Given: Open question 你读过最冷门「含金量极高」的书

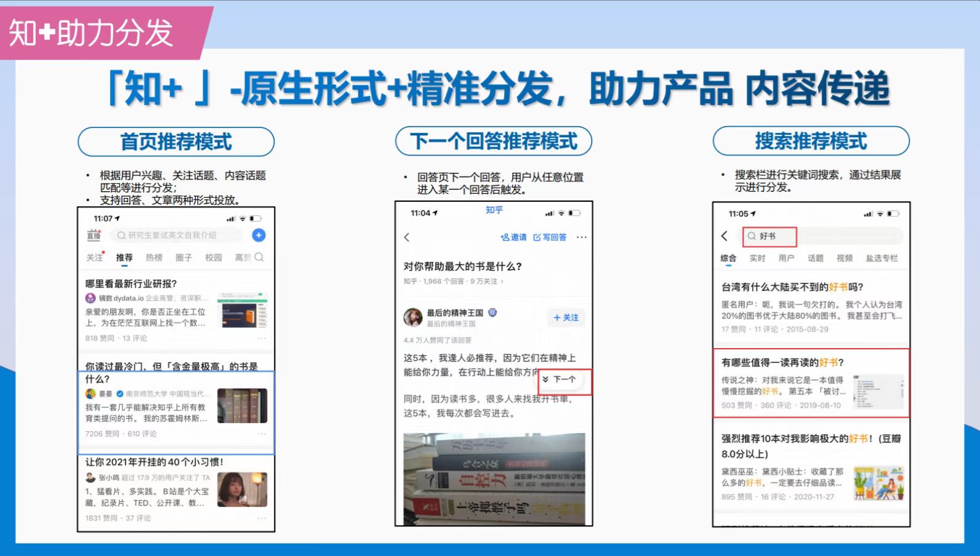Looking at the screenshot, I should [171, 372].
